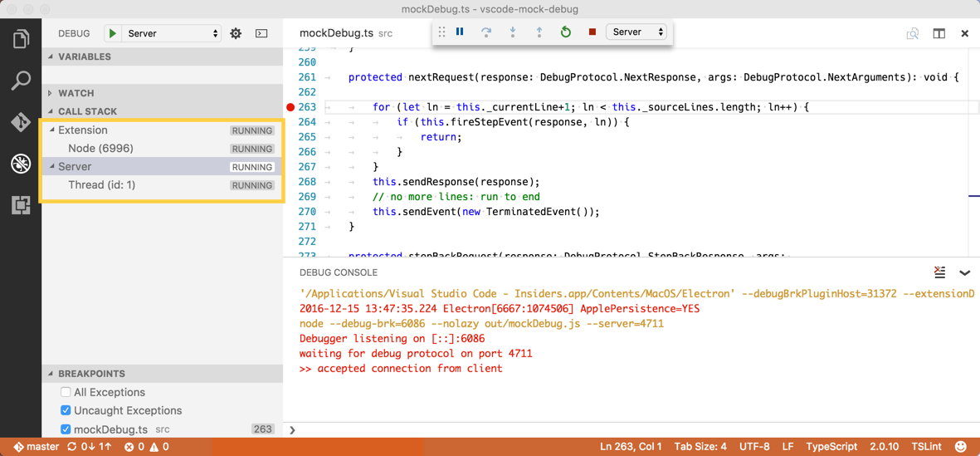Clear the debug console output
This screenshot has height=456, width=980.
coord(939,272)
